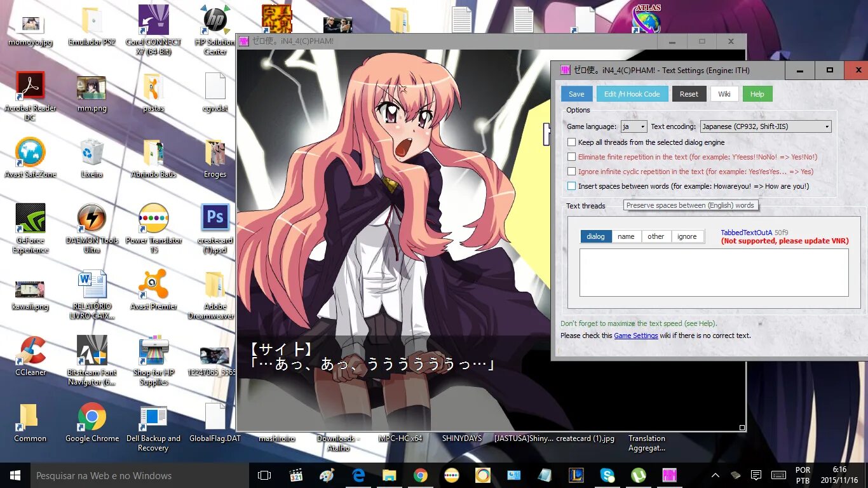Click the POR PTB language indicator
Screen dimensions: 868x488
(x=803, y=475)
